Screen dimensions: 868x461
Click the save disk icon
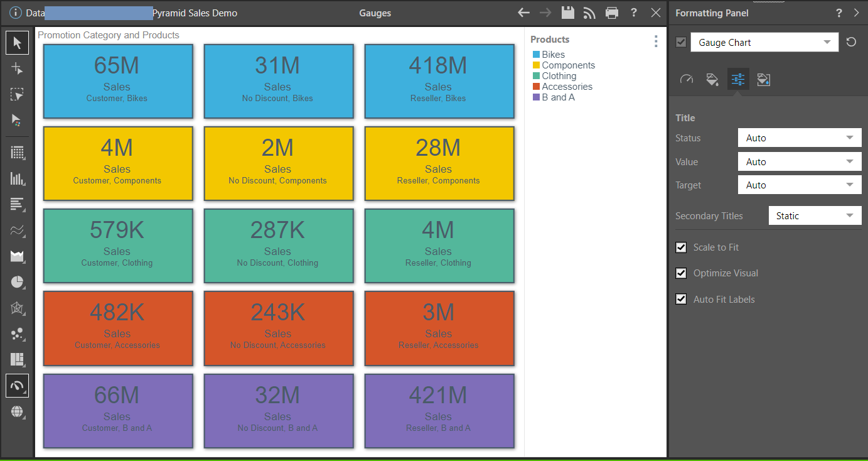tap(567, 13)
